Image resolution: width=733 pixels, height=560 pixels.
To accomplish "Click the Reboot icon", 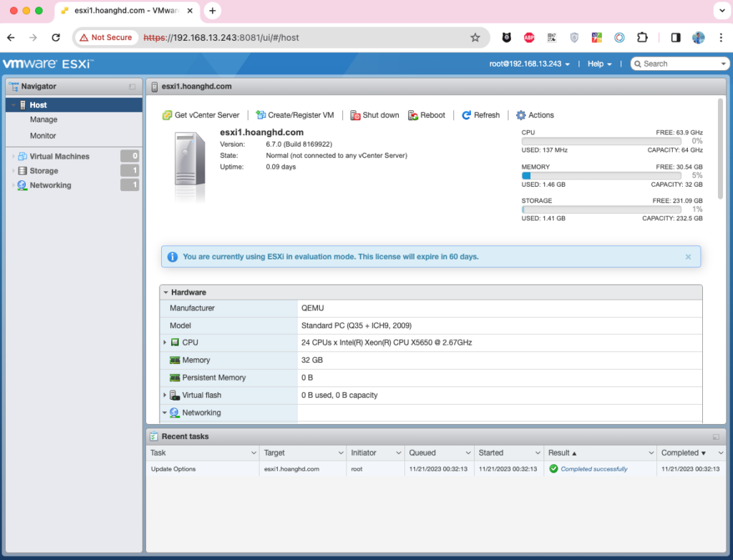I will [x=413, y=115].
